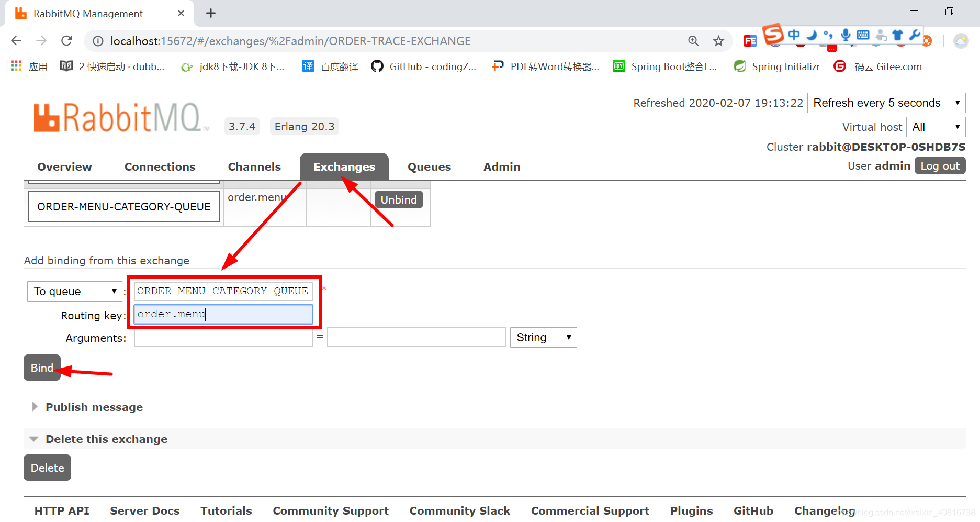
Task: Bookmark this page with the star icon
Action: pyautogui.click(x=718, y=41)
